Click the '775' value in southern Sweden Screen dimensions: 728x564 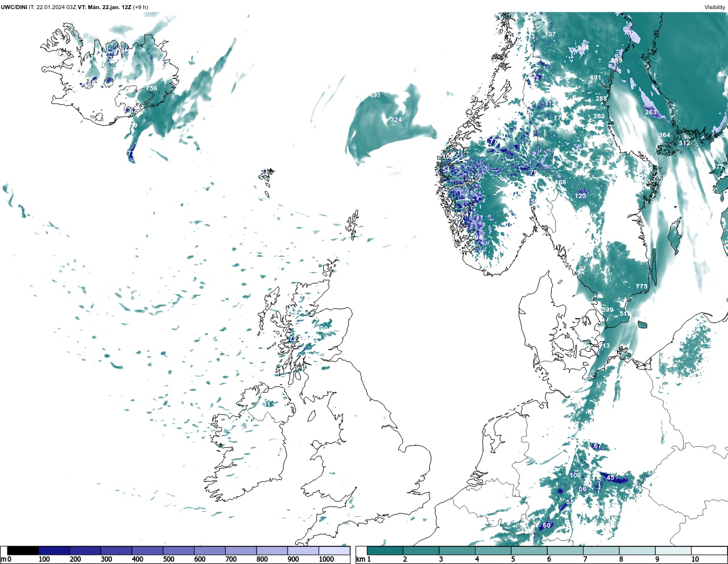click(642, 286)
